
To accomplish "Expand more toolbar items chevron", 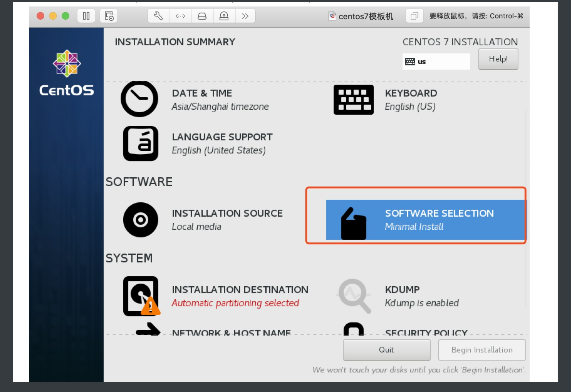I will [245, 16].
